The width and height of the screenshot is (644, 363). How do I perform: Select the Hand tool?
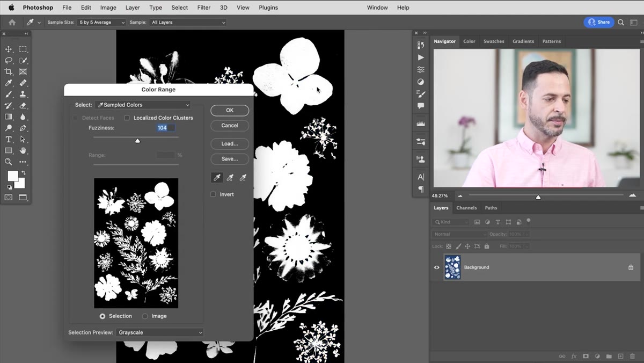[23, 151]
